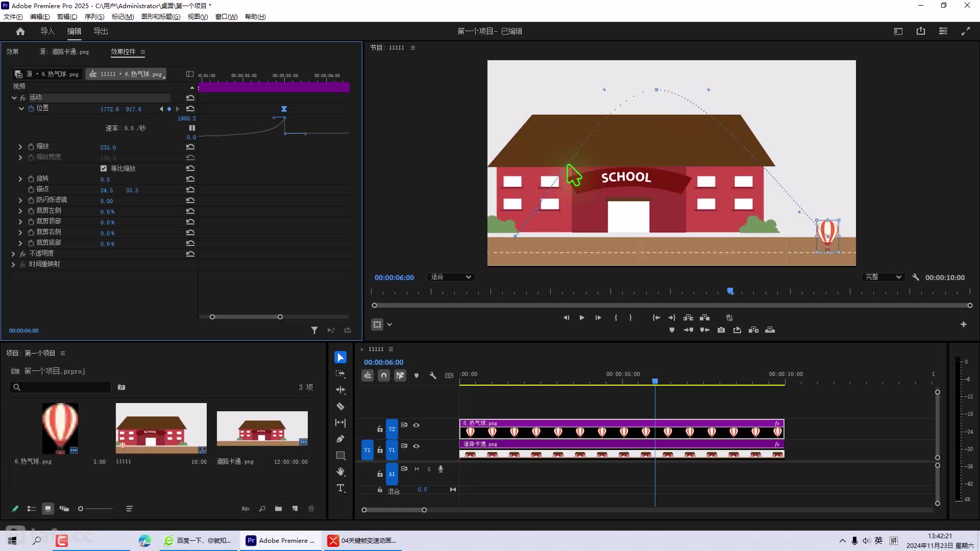Select the Track Select Forward tool

tap(340, 374)
